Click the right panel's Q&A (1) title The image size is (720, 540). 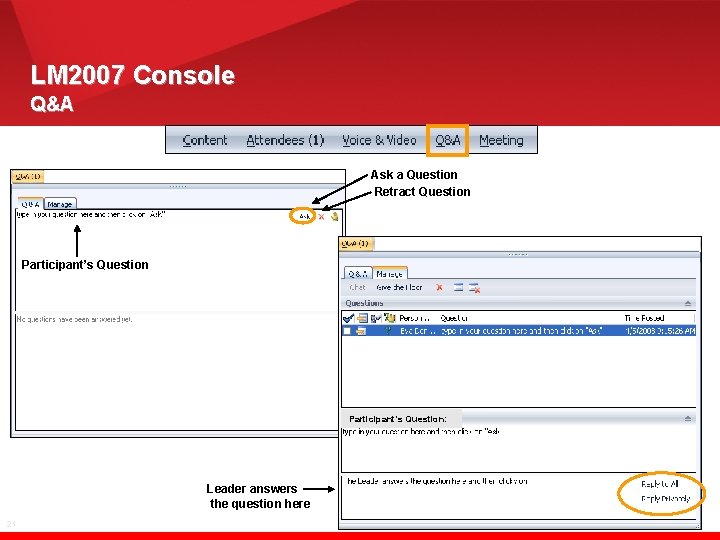(355, 243)
